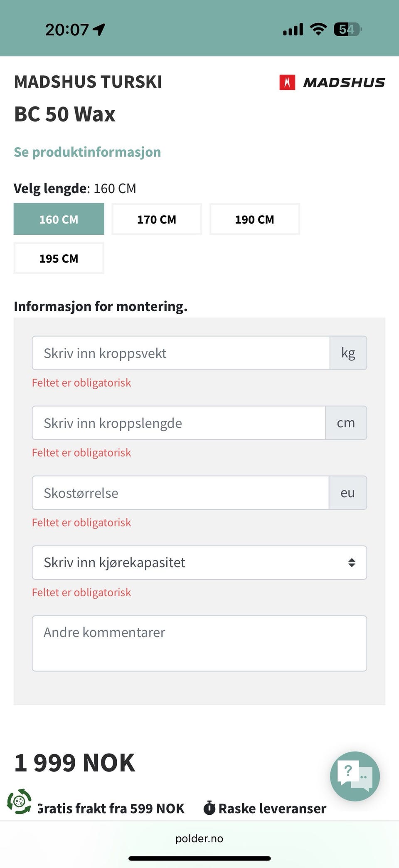
Task: Select 195 CM ski length
Action: pyautogui.click(x=59, y=258)
